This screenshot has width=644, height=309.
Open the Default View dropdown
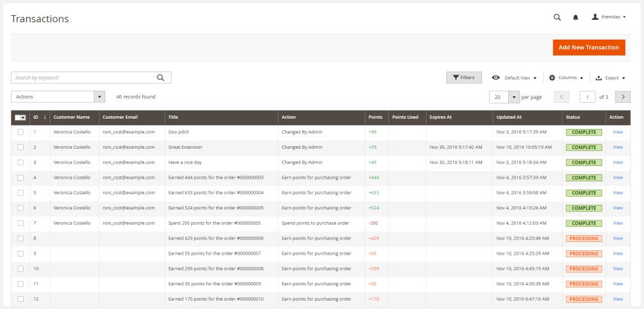pos(514,78)
